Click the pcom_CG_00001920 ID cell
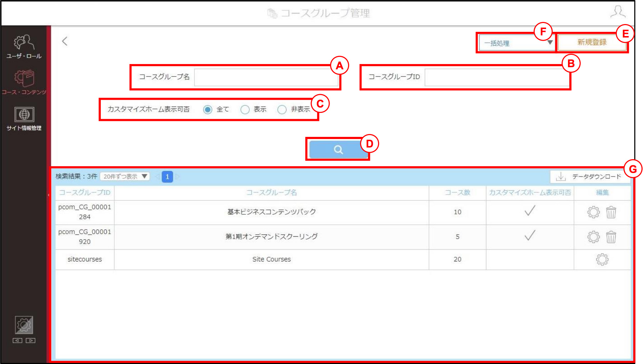 click(x=85, y=237)
